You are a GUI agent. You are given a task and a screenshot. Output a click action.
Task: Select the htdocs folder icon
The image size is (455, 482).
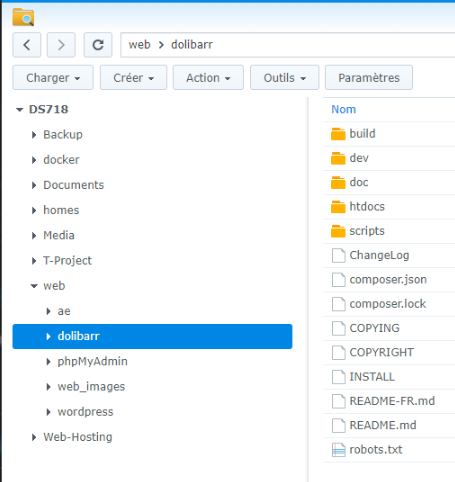338,207
